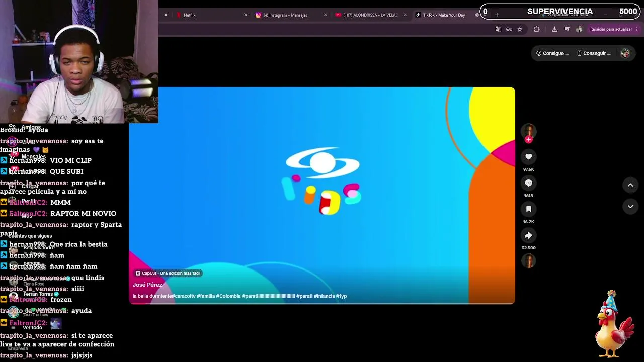Click the 'raptor y Sparta papis' chat message
The image size is (644, 362).
click(61, 229)
